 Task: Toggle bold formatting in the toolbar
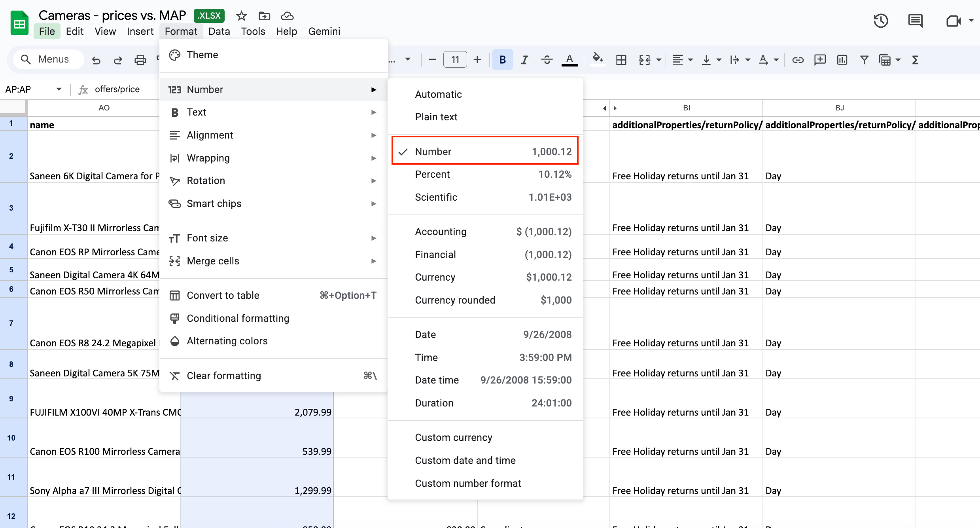(x=502, y=59)
